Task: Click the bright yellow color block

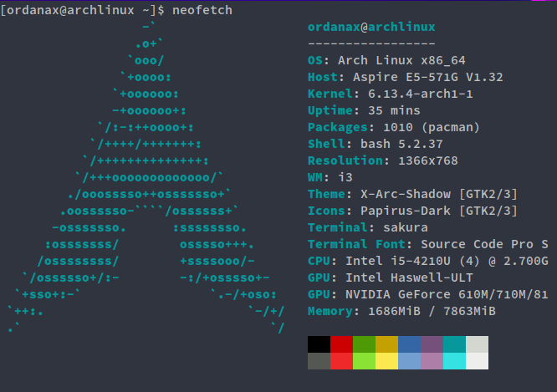Action: pyautogui.click(x=387, y=361)
